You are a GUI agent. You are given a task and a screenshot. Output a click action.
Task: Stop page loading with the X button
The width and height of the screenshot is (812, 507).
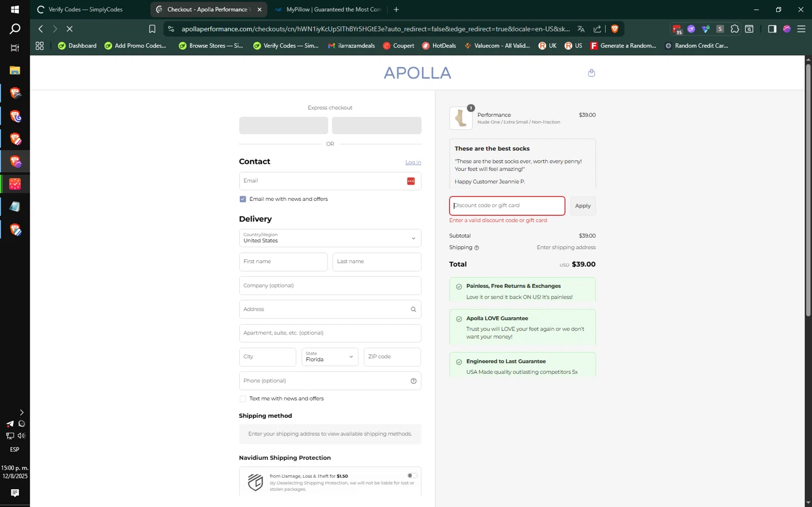click(x=69, y=29)
